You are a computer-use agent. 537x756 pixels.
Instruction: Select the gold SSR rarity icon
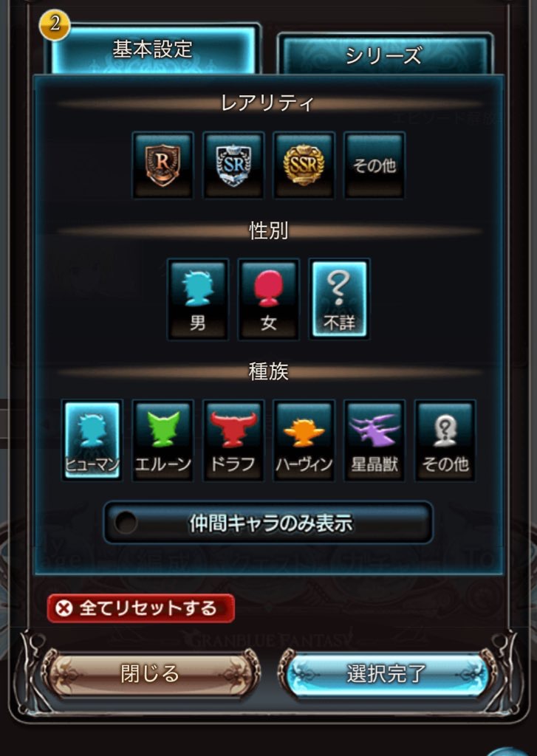pyautogui.click(x=304, y=165)
